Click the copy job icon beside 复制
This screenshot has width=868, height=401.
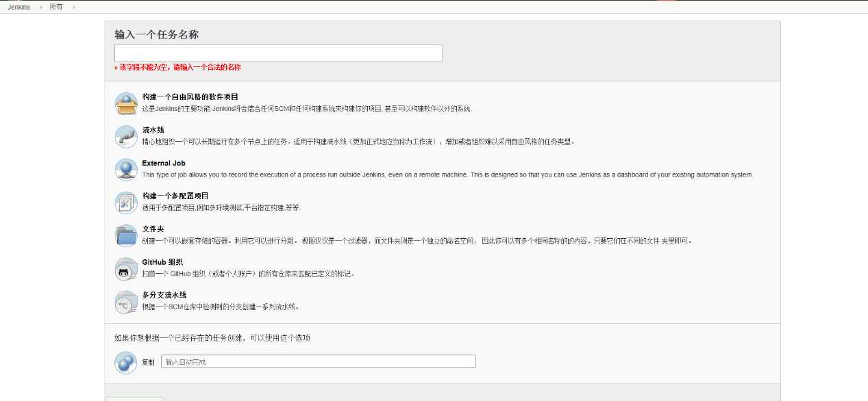pos(126,362)
